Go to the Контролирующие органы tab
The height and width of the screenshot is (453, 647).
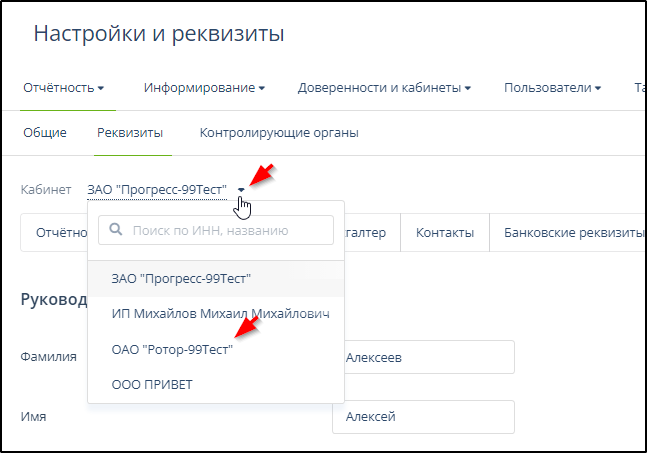coord(279,132)
